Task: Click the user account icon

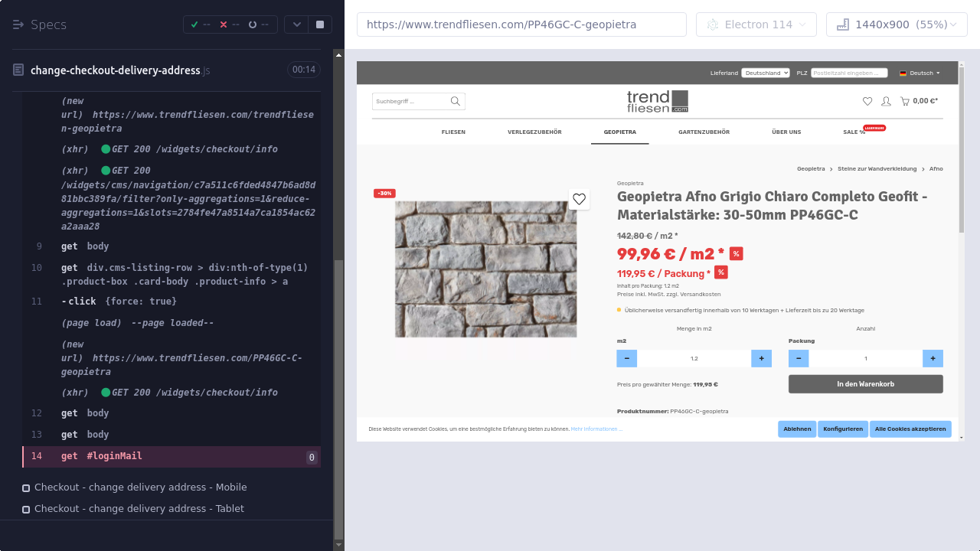Action: tap(886, 101)
